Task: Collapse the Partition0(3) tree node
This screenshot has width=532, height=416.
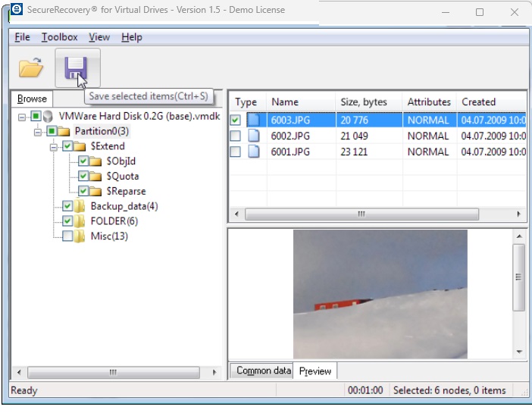Action: pos(38,132)
